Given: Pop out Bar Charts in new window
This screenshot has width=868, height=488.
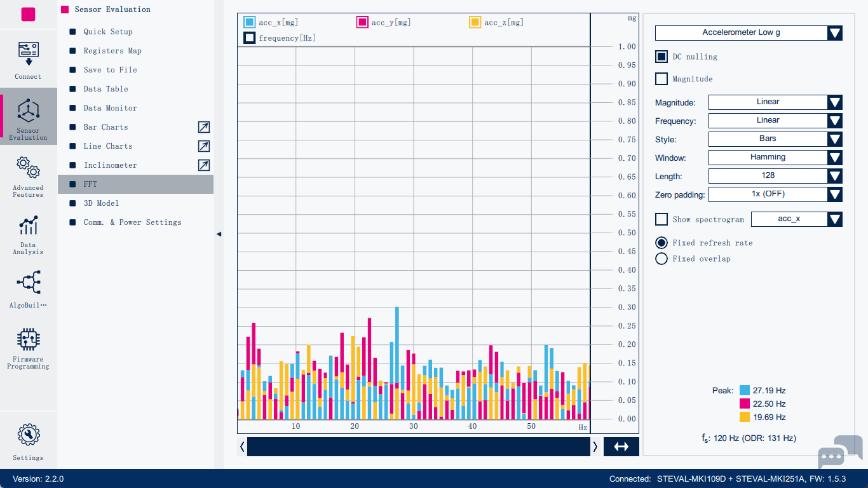Looking at the screenshot, I should pyautogui.click(x=203, y=127).
